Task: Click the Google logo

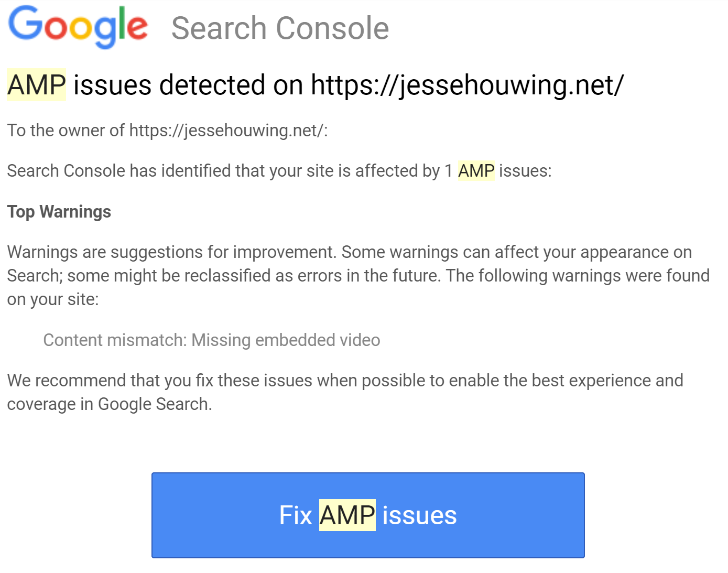Action: point(78,27)
